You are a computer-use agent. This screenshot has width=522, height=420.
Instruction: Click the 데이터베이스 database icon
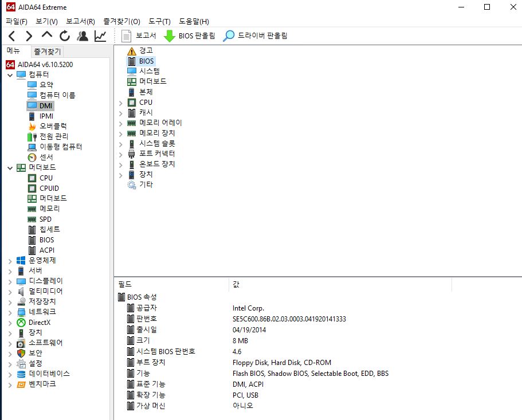(21, 374)
